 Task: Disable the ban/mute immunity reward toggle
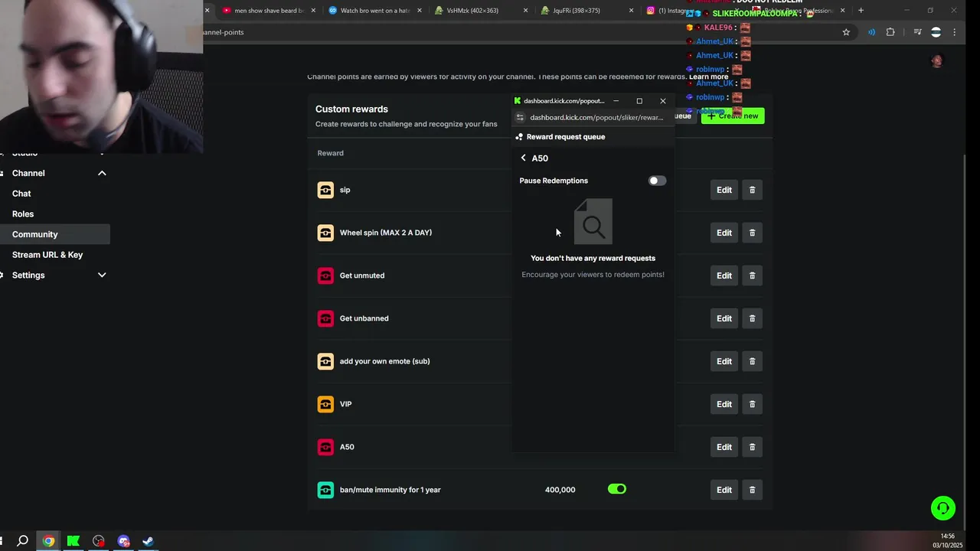617,489
